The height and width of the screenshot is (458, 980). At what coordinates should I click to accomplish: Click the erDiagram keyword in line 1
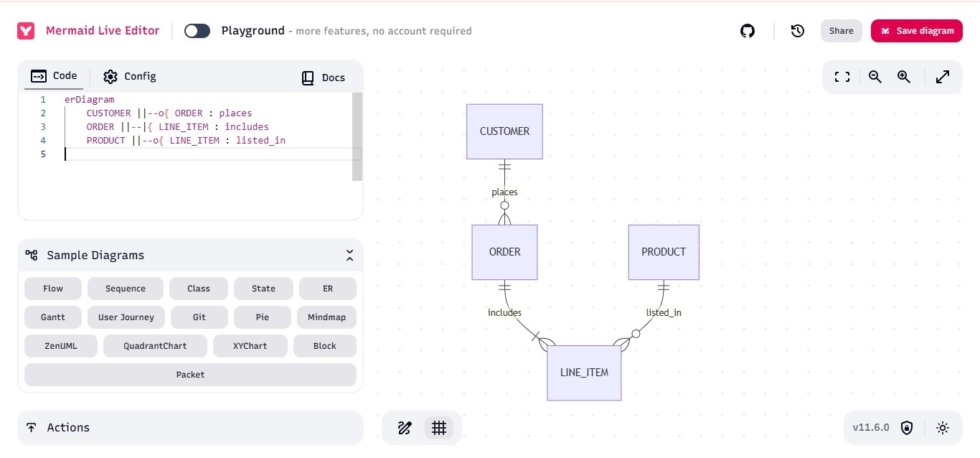coord(90,100)
